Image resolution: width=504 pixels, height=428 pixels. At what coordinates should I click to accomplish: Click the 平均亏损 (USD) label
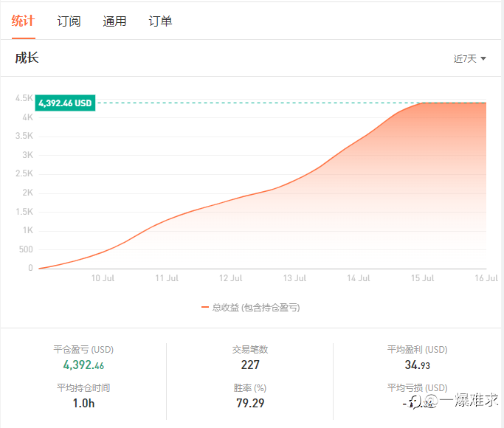(x=417, y=387)
